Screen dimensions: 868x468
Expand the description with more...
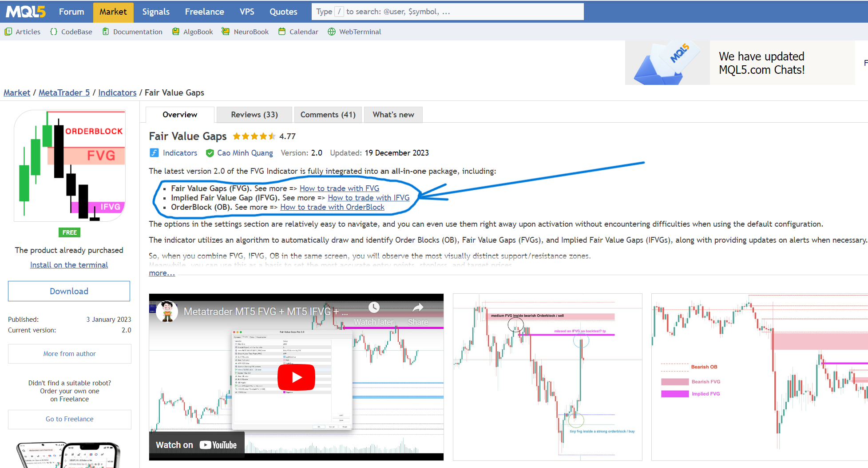tap(162, 273)
